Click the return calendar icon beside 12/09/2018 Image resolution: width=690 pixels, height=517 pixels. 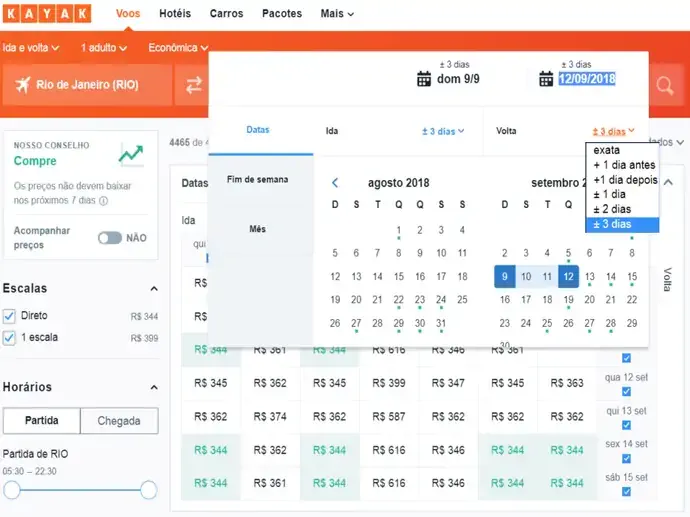point(546,79)
